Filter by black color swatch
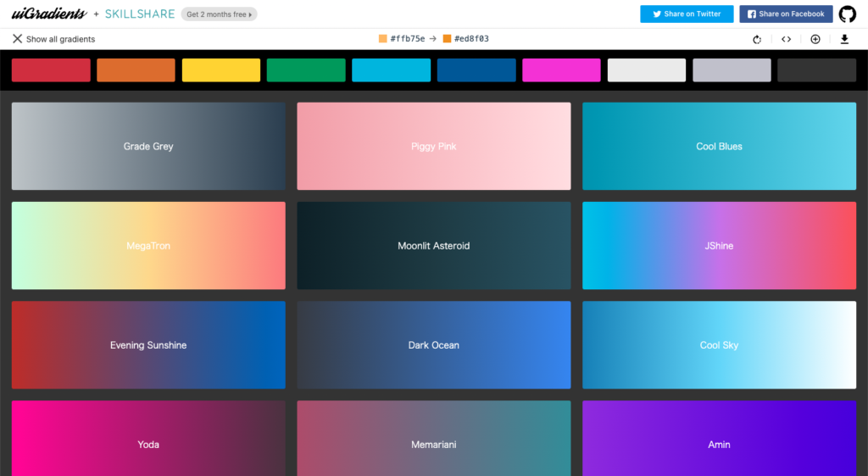 816,70
